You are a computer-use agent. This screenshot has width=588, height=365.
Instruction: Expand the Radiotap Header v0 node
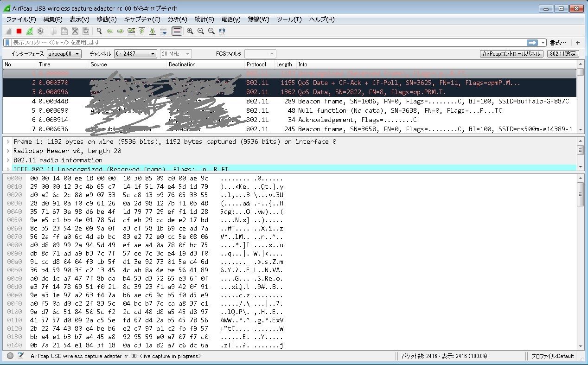tap(8, 151)
